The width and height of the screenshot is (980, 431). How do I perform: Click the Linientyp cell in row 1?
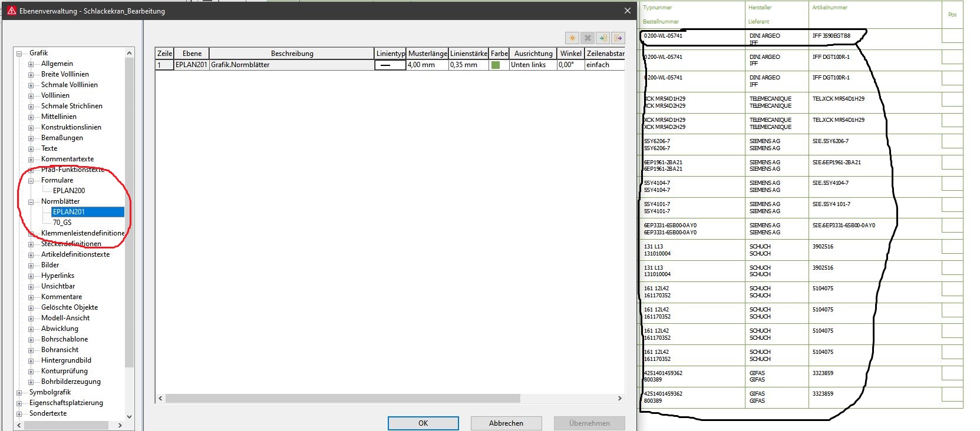391,65
